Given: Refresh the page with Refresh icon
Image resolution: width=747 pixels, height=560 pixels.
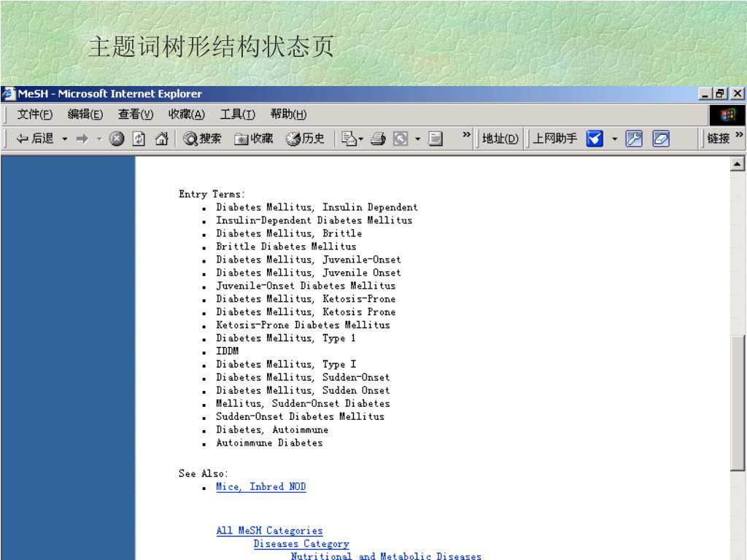Looking at the screenshot, I should [x=139, y=139].
